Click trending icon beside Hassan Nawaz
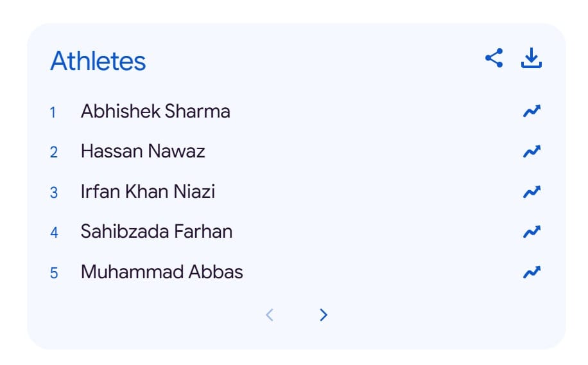Screen dimensions: 588x365 tap(532, 152)
